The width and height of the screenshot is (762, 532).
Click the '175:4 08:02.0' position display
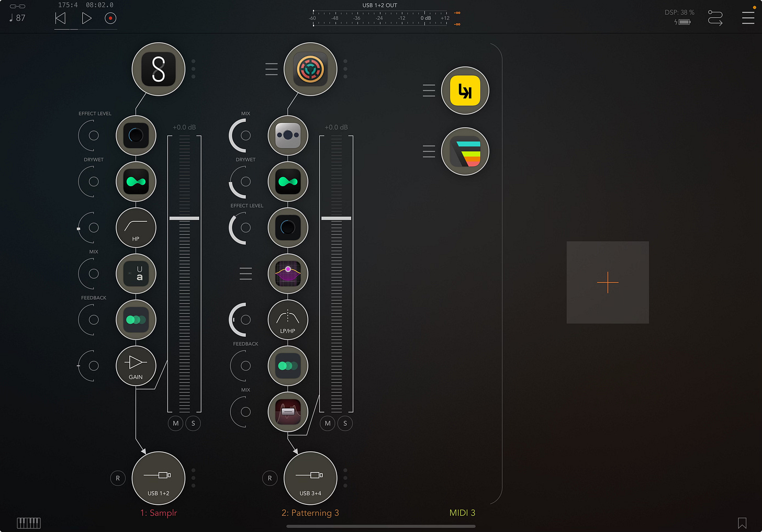coord(86,5)
